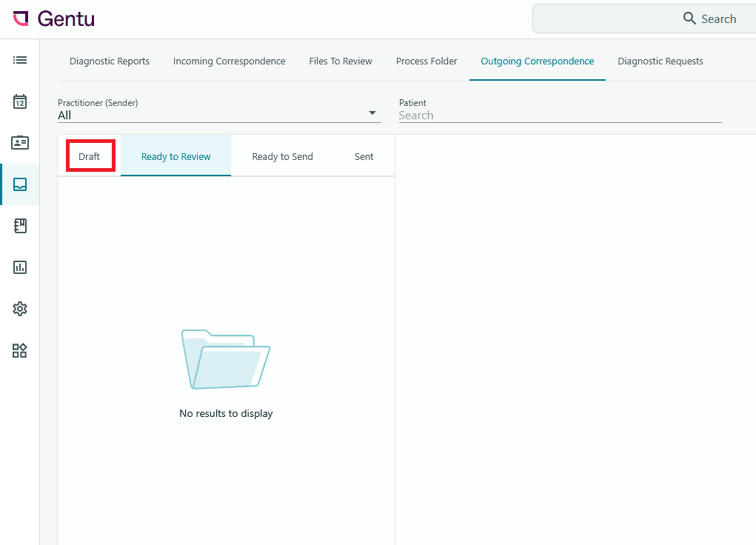
Task: Open the Files To Review tab
Action: tap(341, 61)
